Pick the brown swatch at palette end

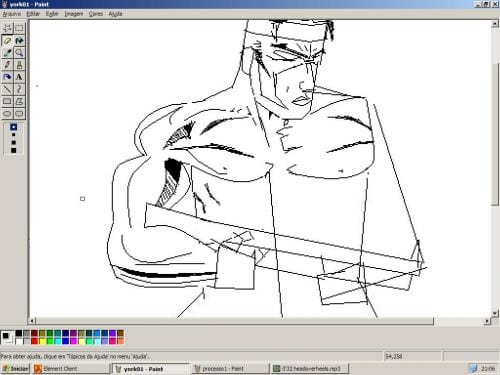120,333
